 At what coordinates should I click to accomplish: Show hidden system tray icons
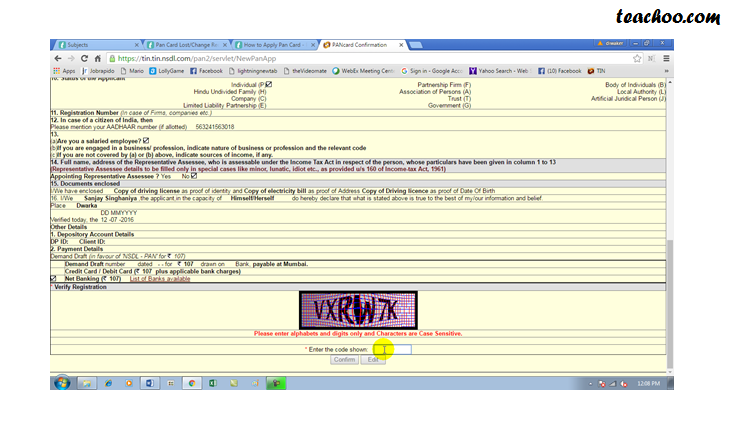590,384
